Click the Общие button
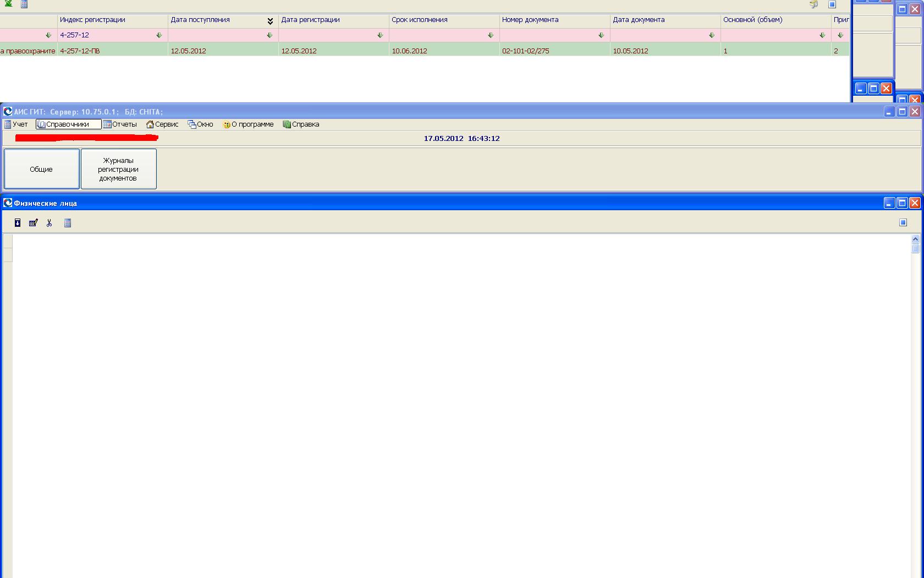Screen dimensions: 924x578 click(41, 169)
